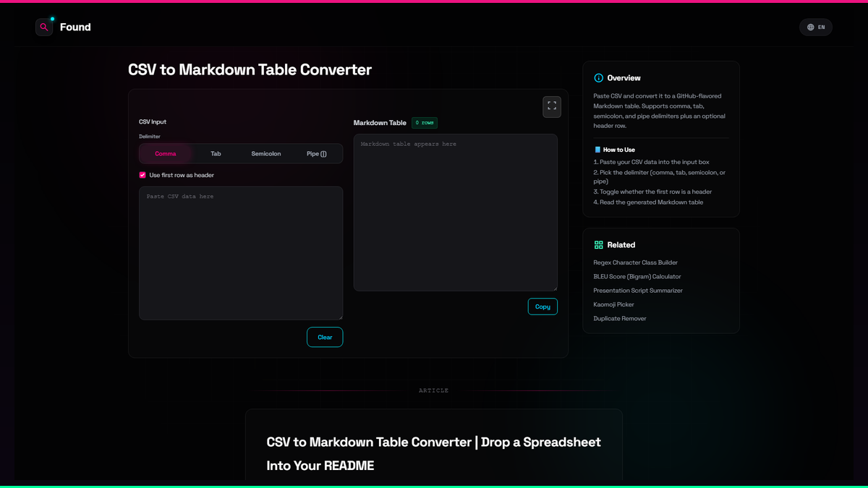Open the Regex Character Class Builder link

[x=636, y=262]
